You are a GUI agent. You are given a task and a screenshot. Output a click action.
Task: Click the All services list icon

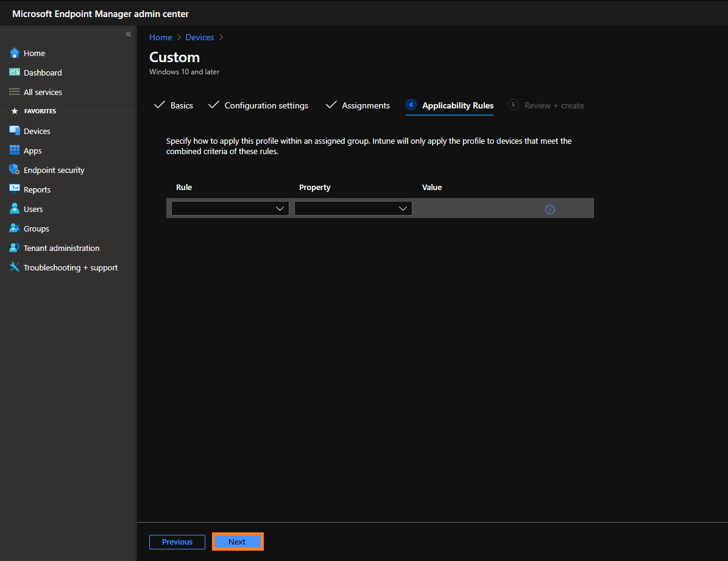15,92
